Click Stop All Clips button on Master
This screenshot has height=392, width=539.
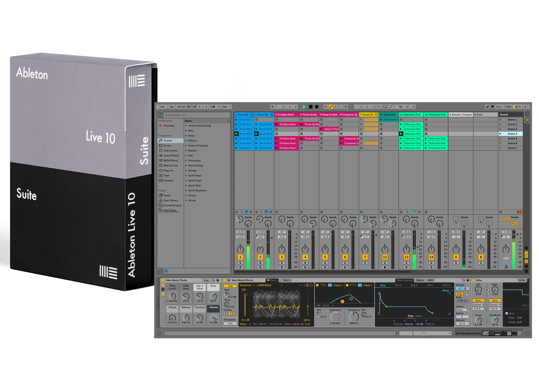click(x=500, y=212)
